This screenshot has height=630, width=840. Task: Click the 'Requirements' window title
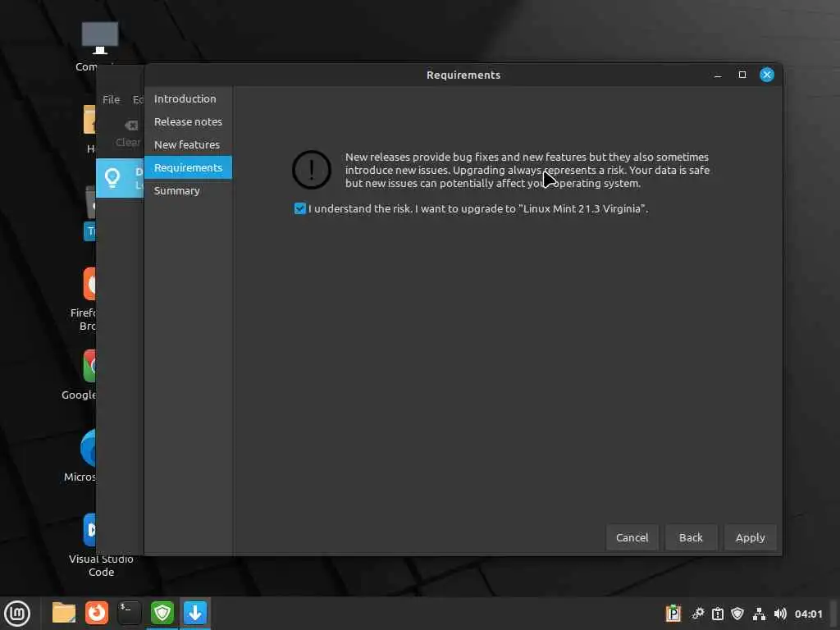463,75
